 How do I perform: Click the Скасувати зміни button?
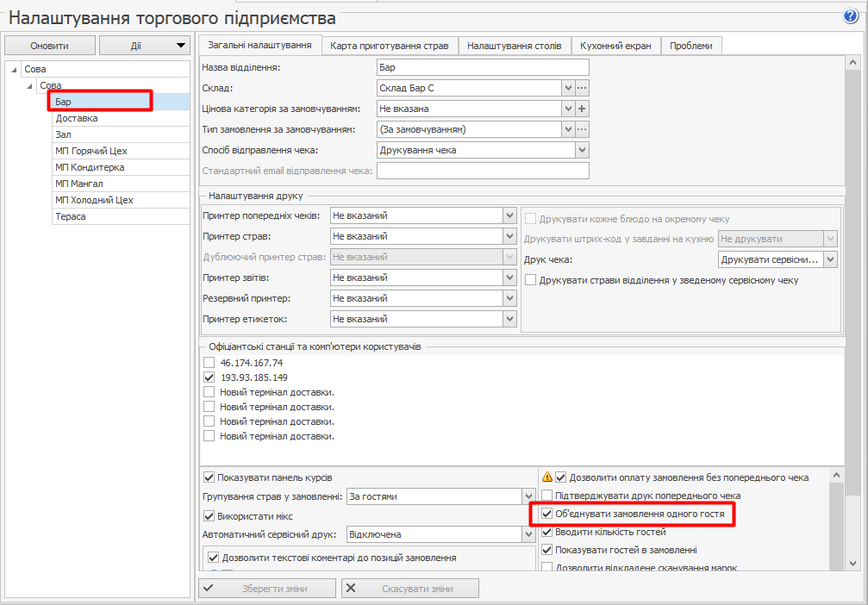click(409, 589)
